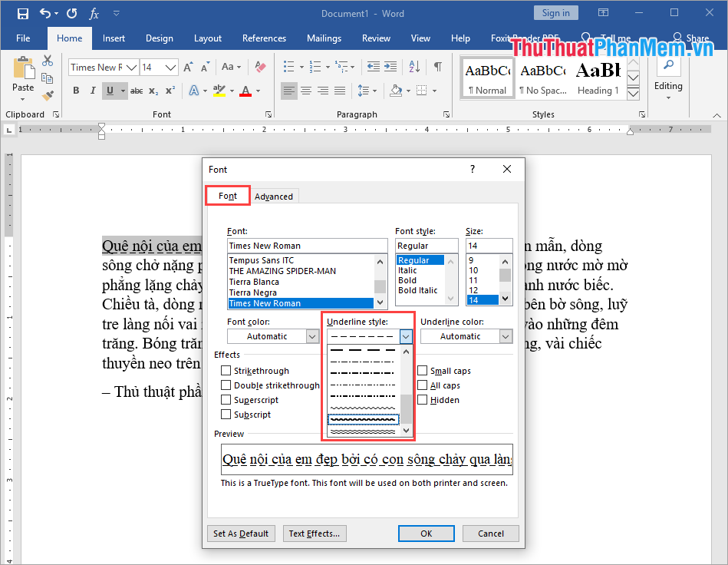Viewport: 728px width, 565px height.
Task: Open the Underline color dropdown
Action: point(504,335)
